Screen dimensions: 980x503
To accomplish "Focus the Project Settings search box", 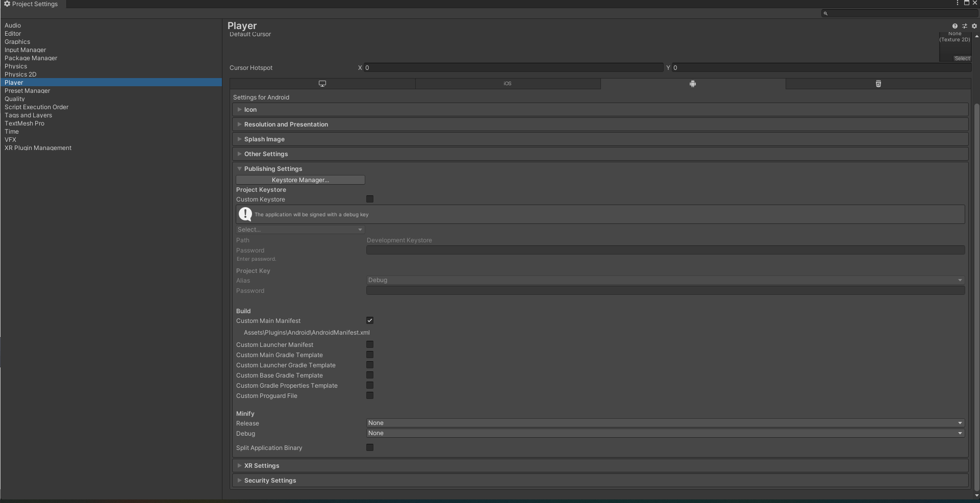I will (899, 13).
